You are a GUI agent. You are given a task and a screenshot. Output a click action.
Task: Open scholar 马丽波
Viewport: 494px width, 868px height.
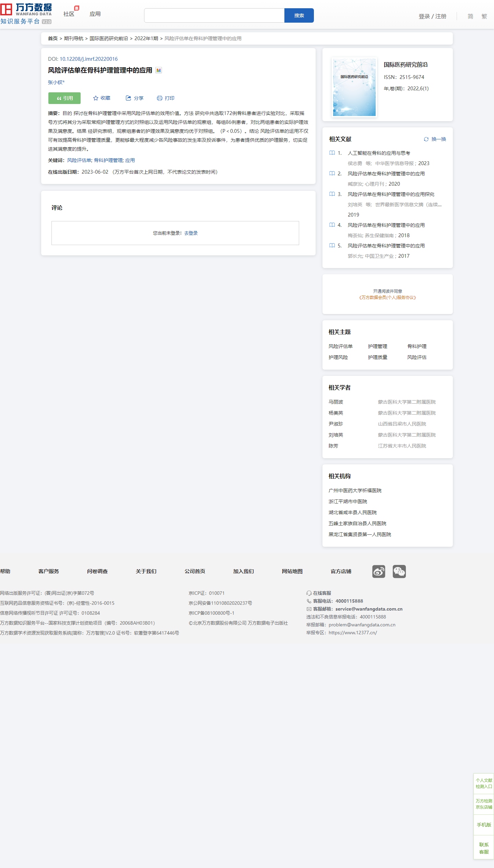(x=336, y=402)
